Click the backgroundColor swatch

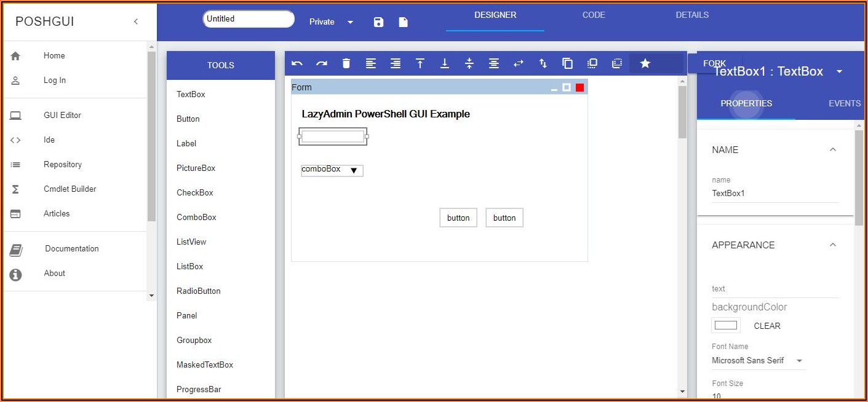pos(726,325)
